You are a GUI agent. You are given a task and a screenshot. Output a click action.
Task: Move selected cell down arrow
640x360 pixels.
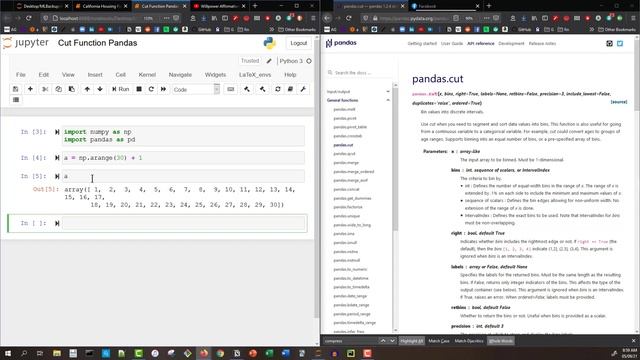pyautogui.click(x=100, y=89)
